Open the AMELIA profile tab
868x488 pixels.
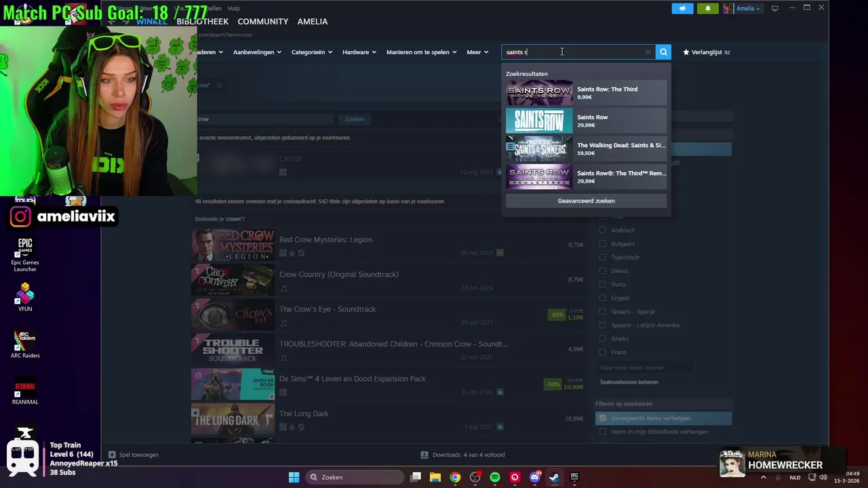click(x=313, y=22)
